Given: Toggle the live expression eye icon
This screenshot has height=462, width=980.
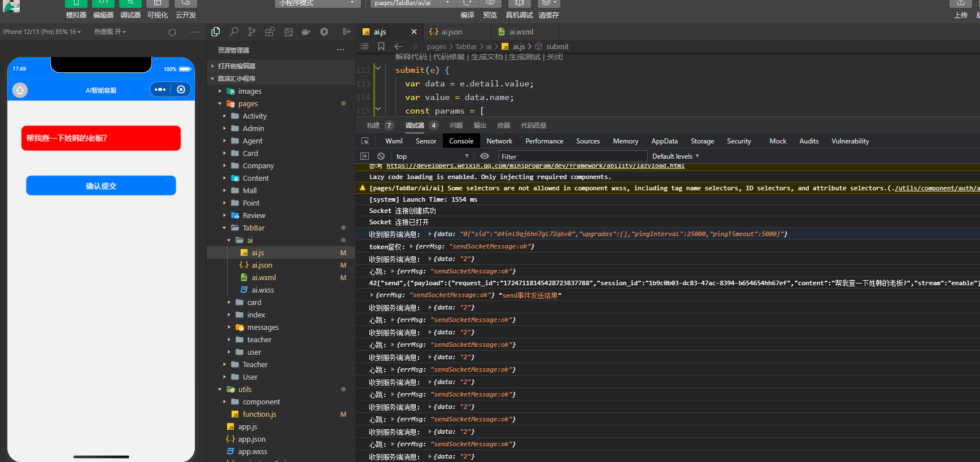Looking at the screenshot, I should tap(485, 156).
